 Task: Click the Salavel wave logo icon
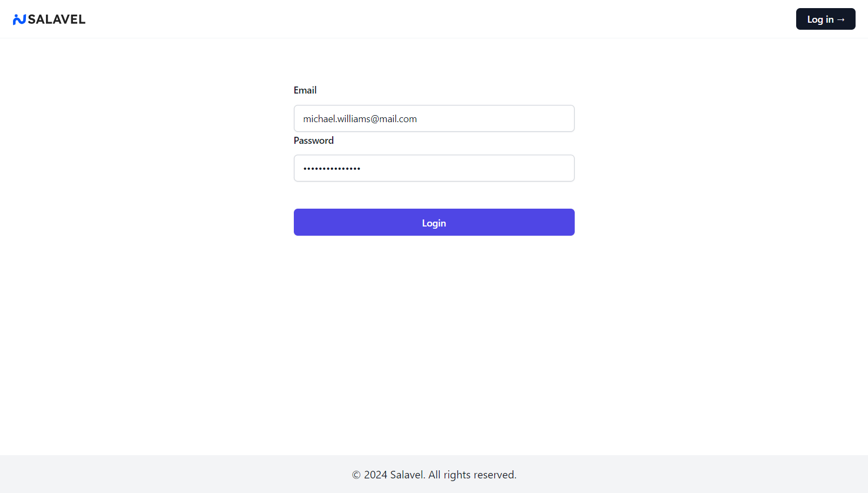[19, 19]
